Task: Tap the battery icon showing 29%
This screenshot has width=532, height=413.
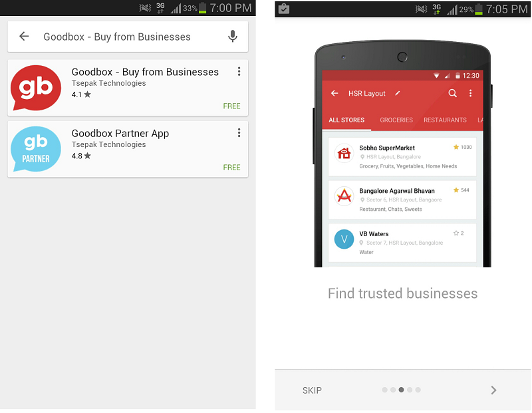Action: pyautogui.click(x=479, y=9)
